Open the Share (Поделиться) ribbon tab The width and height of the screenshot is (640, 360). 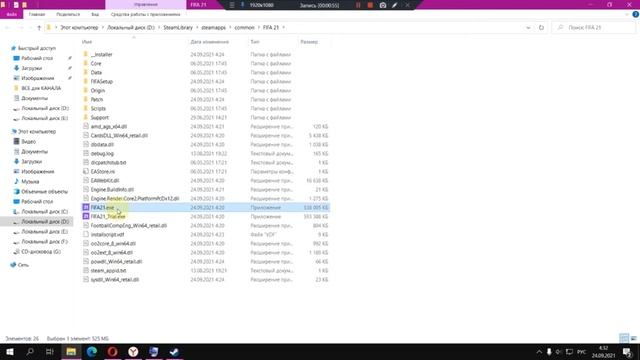pyautogui.click(x=68, y=14)
